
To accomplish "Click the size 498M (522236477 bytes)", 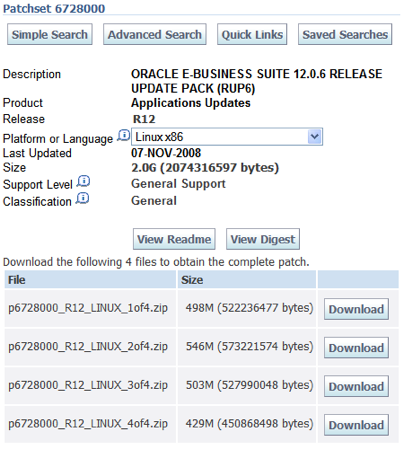I will coord(249,308).
